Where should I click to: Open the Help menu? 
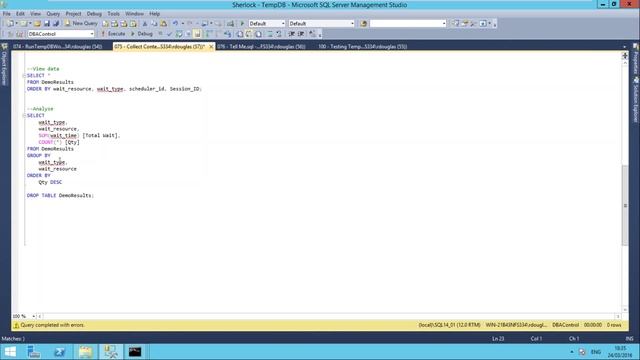[x=154, y=13]
